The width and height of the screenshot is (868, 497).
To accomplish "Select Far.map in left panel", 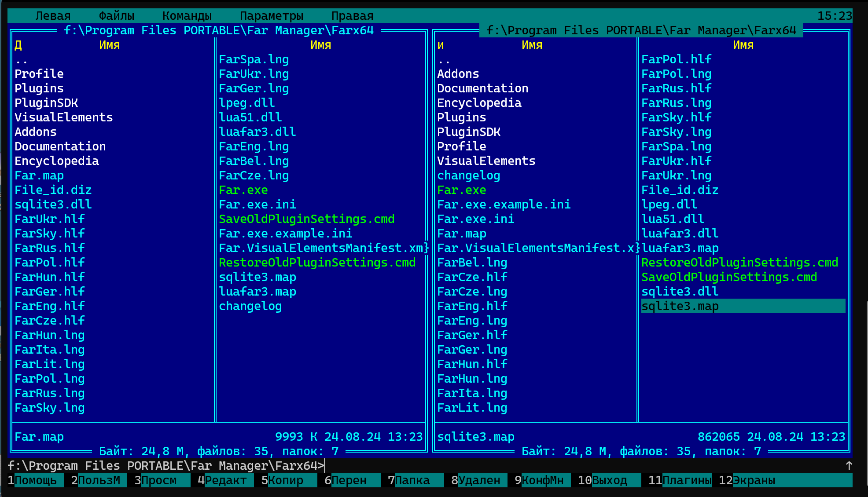I will (39, 175).
